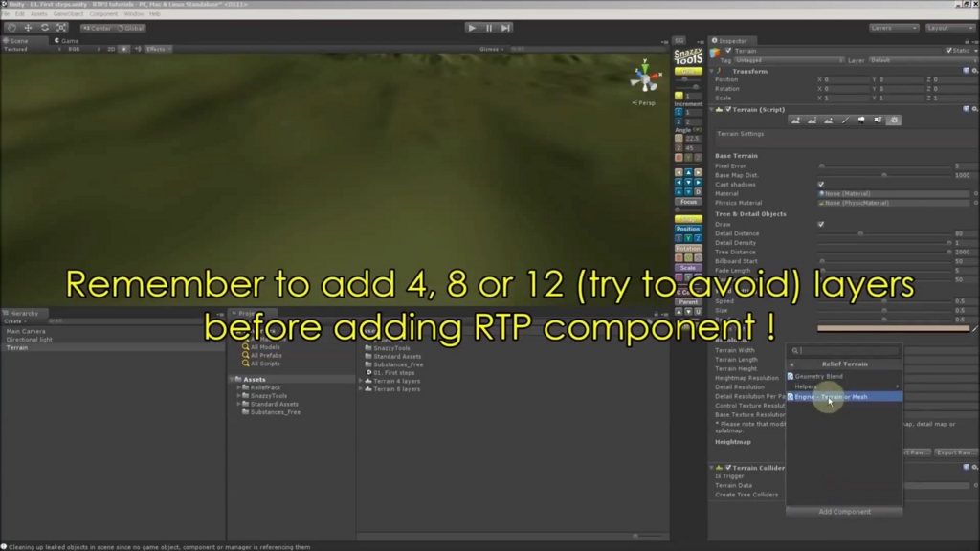Toggle Draw checkbox under Tree & Detail

(821, 224)
